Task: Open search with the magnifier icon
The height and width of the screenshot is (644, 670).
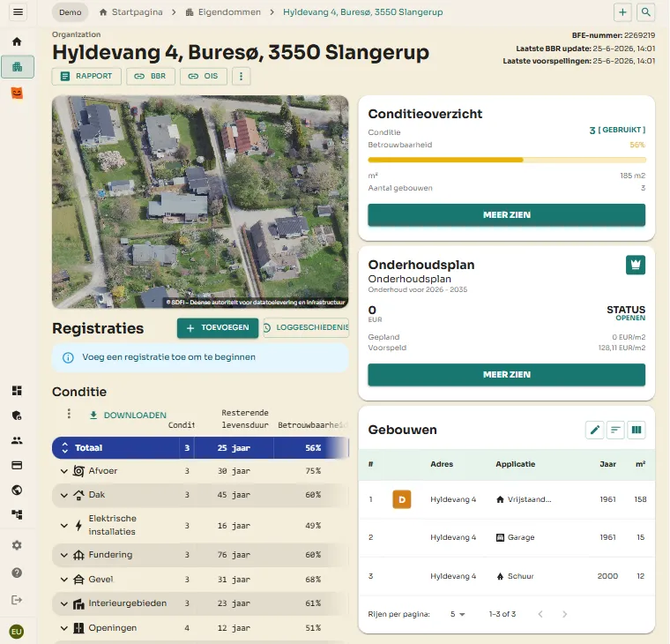Action: 645,12
